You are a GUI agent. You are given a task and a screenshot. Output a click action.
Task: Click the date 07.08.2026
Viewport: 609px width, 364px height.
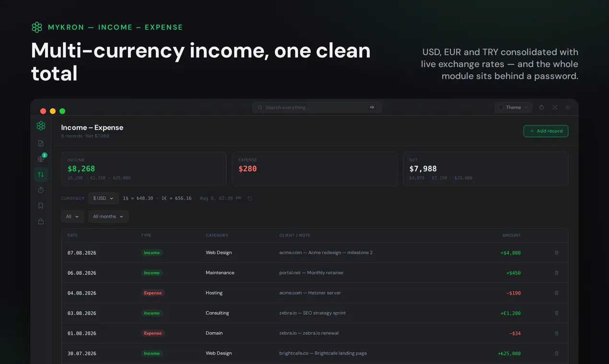(82, 253)
